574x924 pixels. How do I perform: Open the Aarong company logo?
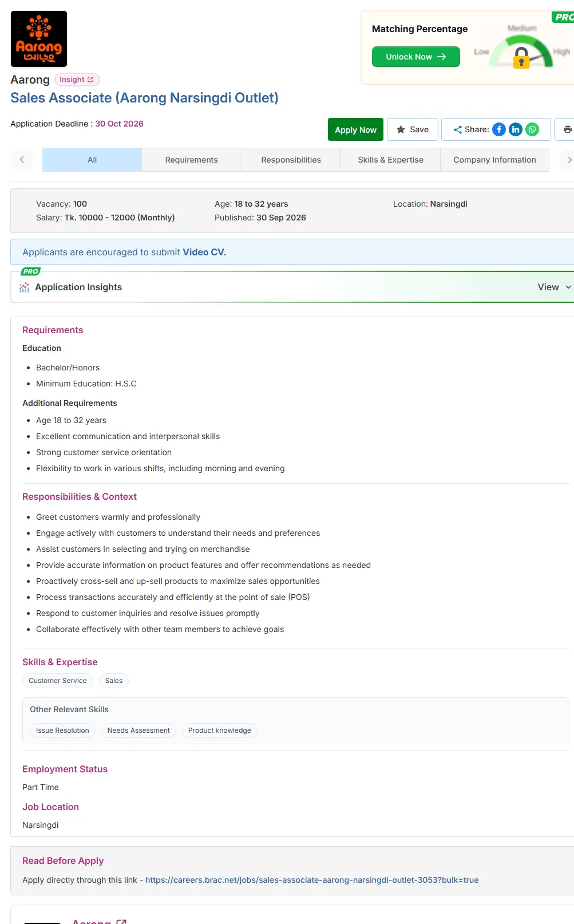pos(39,39)
